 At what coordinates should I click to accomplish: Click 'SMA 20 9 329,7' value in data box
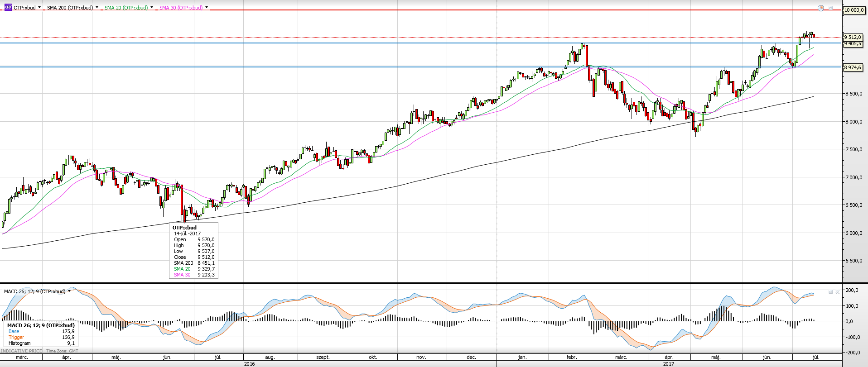(206, 269)
